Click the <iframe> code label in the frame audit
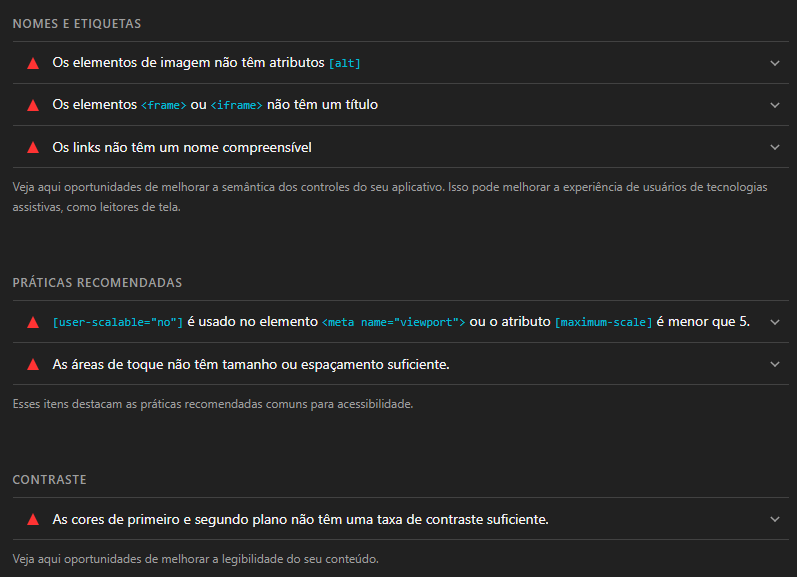 coord(236,105)
